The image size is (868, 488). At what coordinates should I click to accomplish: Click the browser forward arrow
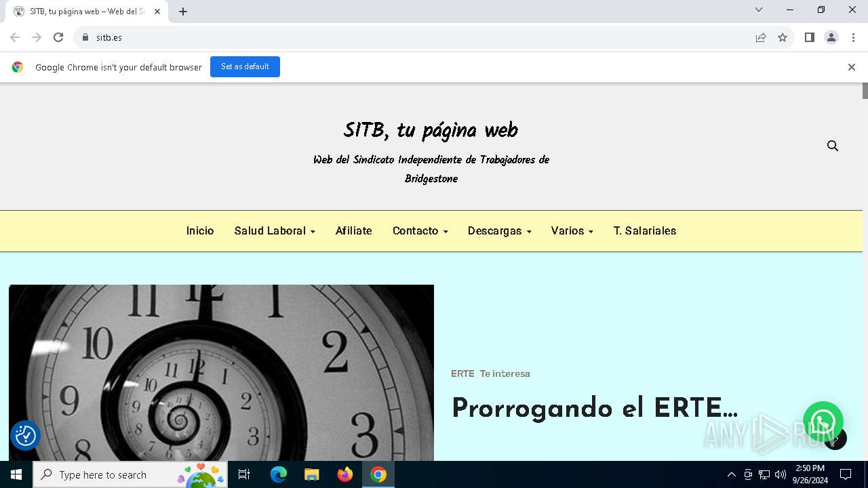click(x=37, y=37)
